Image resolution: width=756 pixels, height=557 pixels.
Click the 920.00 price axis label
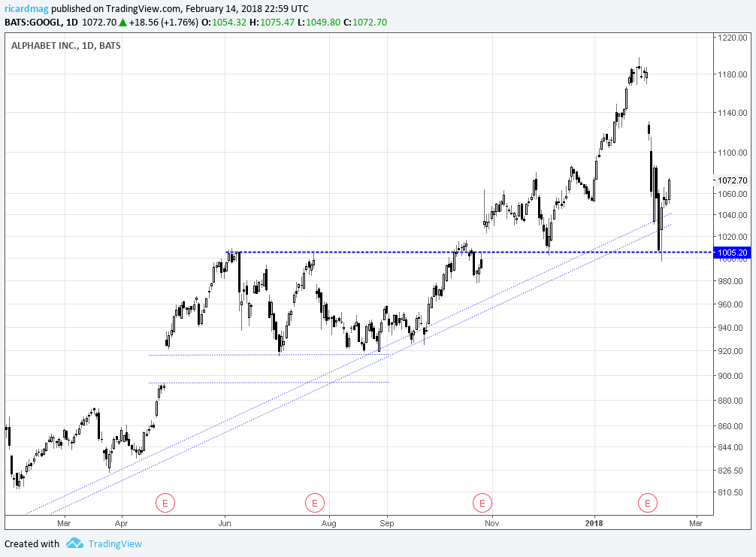point(731,351)
